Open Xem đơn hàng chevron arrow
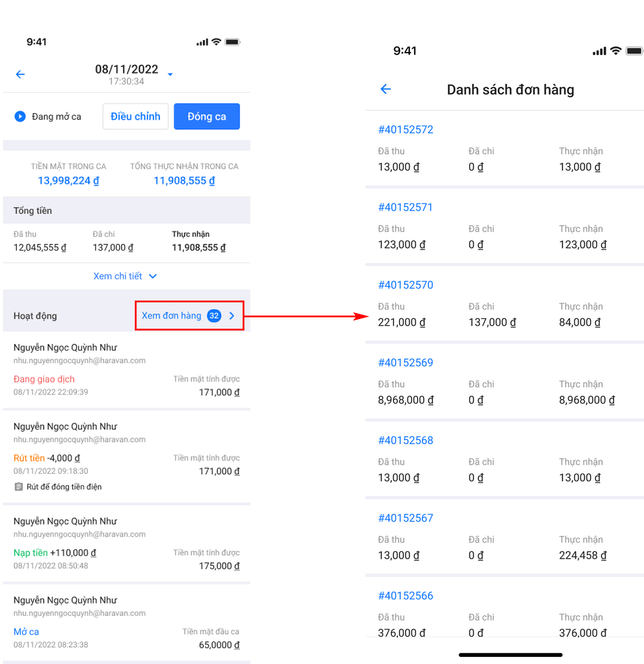644x664 pixels. (x=232, y=316)
